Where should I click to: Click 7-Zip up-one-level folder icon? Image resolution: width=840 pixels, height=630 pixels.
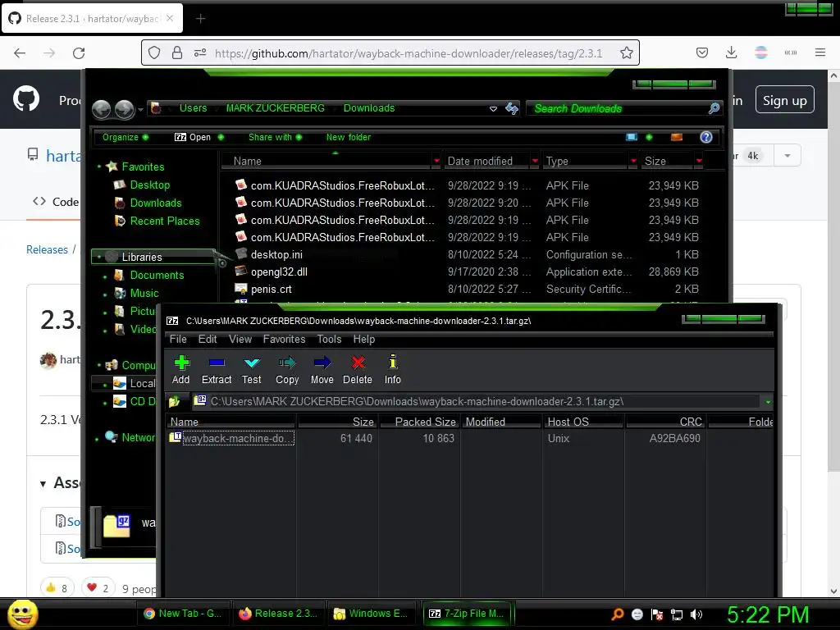(x=174, y=401)
